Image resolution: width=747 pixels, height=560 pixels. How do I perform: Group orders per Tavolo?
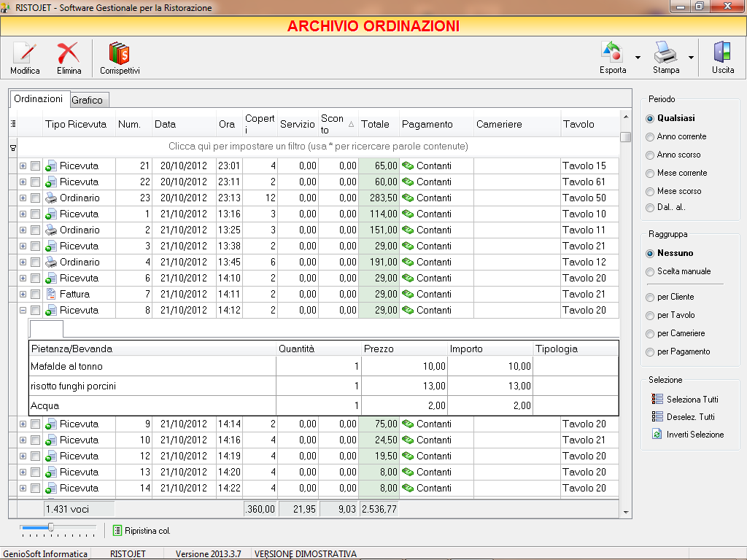[x=650, y=316]
